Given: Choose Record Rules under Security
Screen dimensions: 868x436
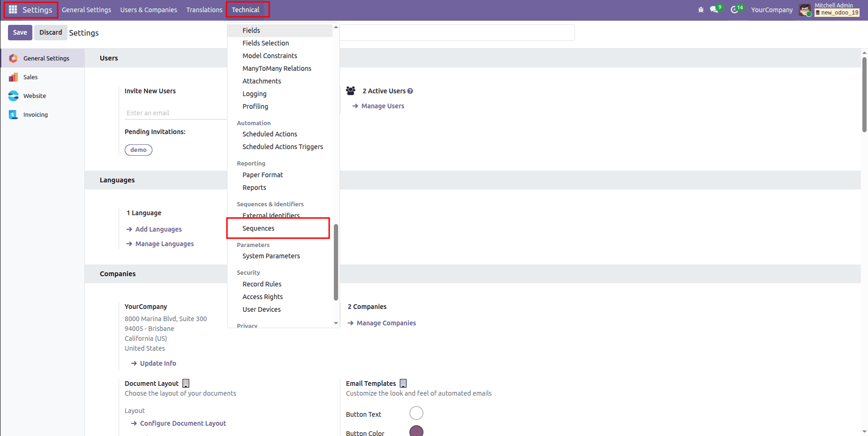Looking at the screenshot, I should coord(262,284).
